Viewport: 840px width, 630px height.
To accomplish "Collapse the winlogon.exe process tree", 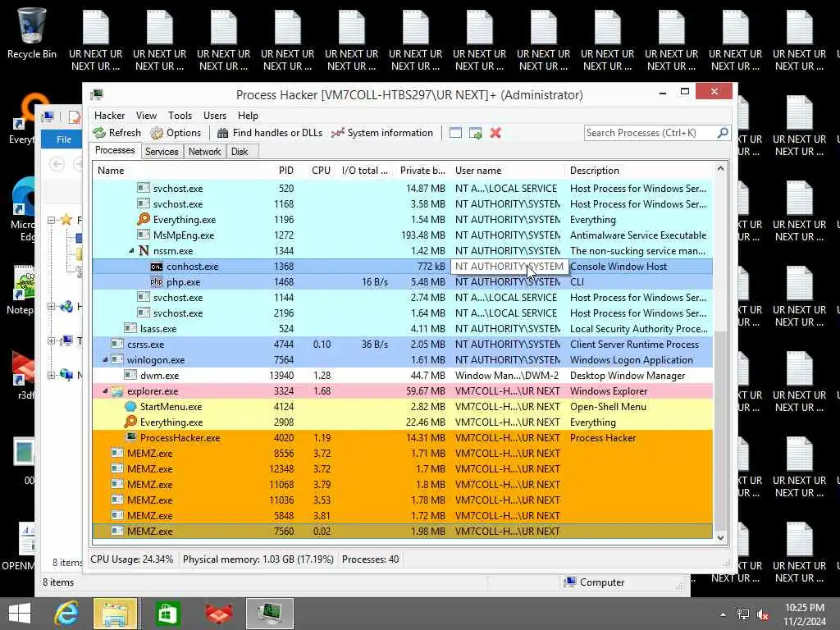I will point(105,360).
